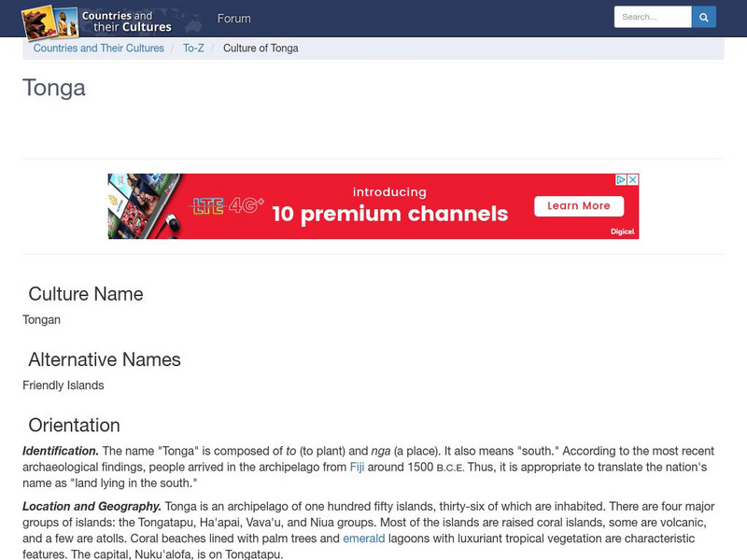Click the AdChoices triangle icon on banner

point(621,180)
